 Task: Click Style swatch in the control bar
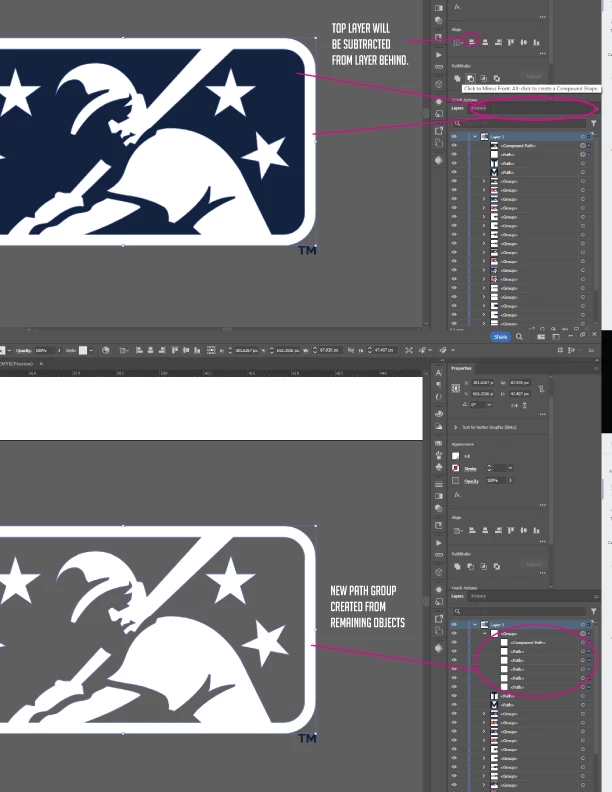tap(83, 350)
